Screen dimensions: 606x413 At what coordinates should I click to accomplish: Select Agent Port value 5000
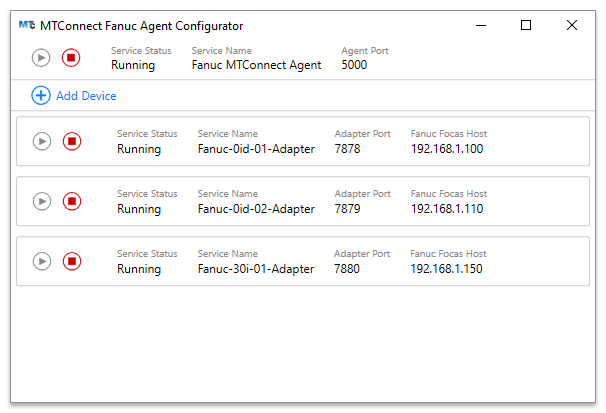click(354, 65)
